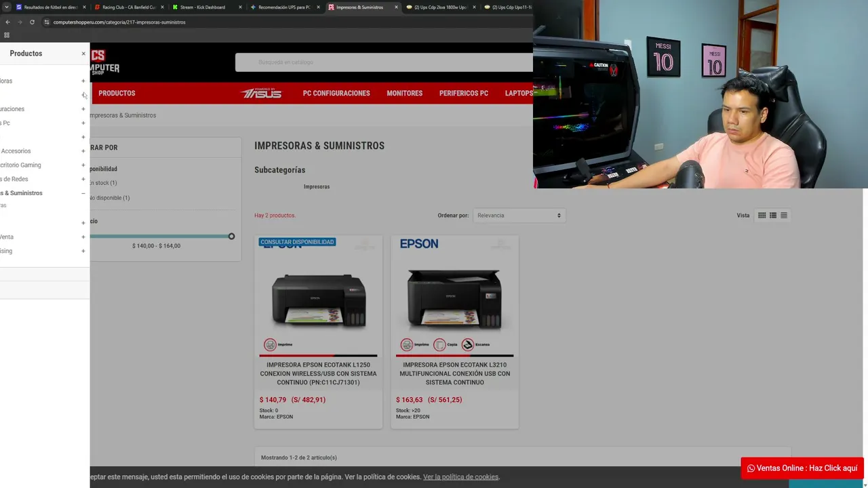
Task: Go back in the browser
Action: pos(7,22)
